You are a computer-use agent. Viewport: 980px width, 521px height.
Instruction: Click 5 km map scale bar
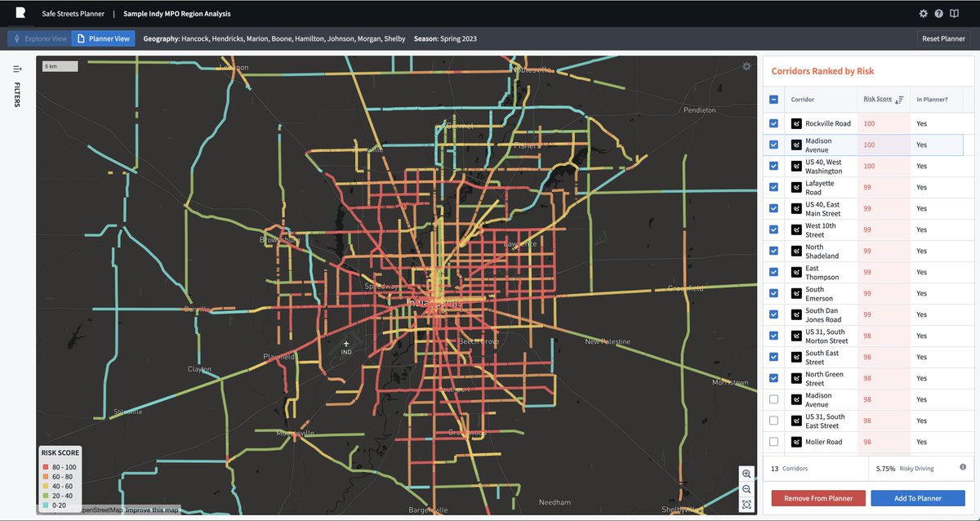[60, 66]
